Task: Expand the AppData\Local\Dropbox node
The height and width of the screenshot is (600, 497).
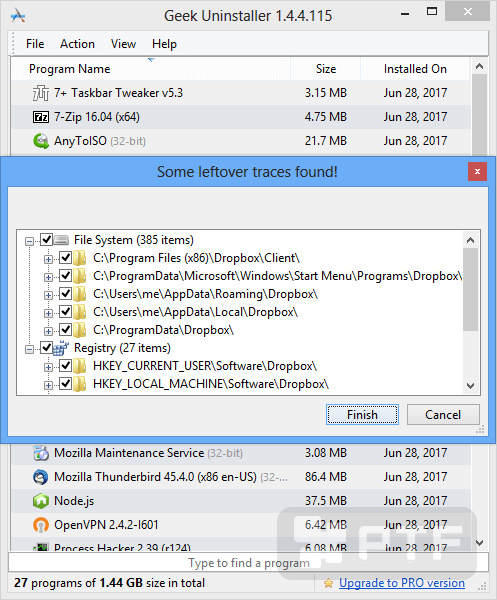Action: pos(48,313)
